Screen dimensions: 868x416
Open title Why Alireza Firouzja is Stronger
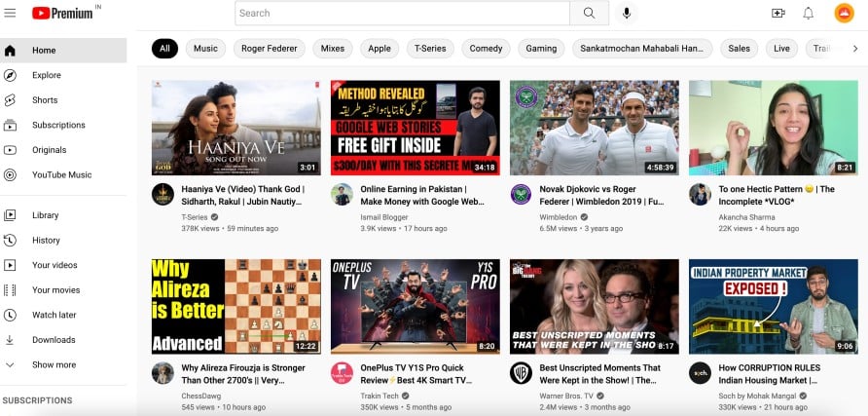(x=243, y=374)
